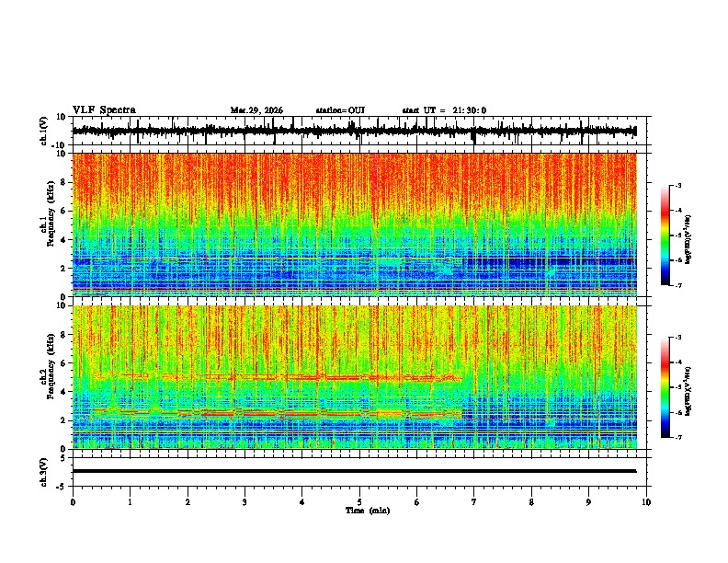The image size is (728, 563).
Task: Click the "8" kHz tick on ch.1 frequency axis
Action: click(x=64, y=182)
